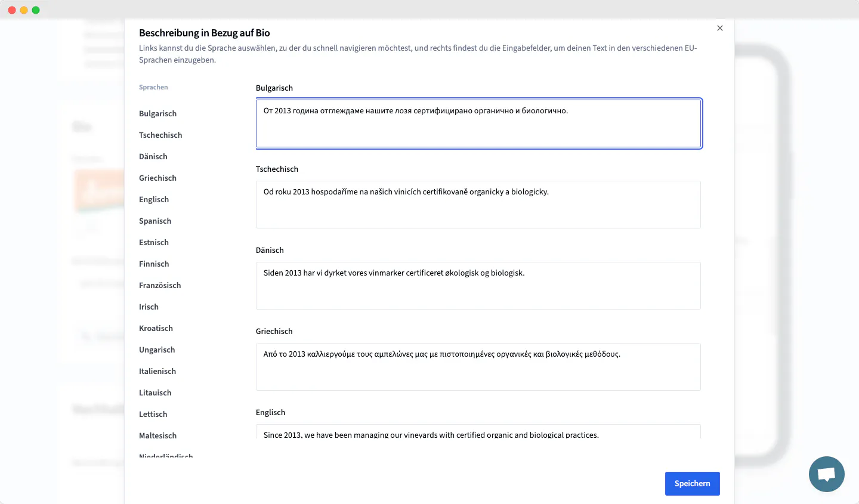Click into the Tschechisch description textarea
The image size is (859, 504).
point(478,205)
